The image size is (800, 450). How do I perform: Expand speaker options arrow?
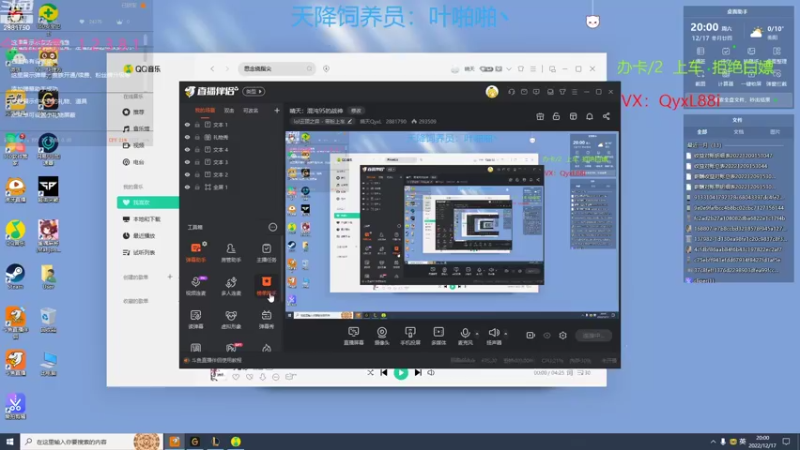click(x=506, y=334)
